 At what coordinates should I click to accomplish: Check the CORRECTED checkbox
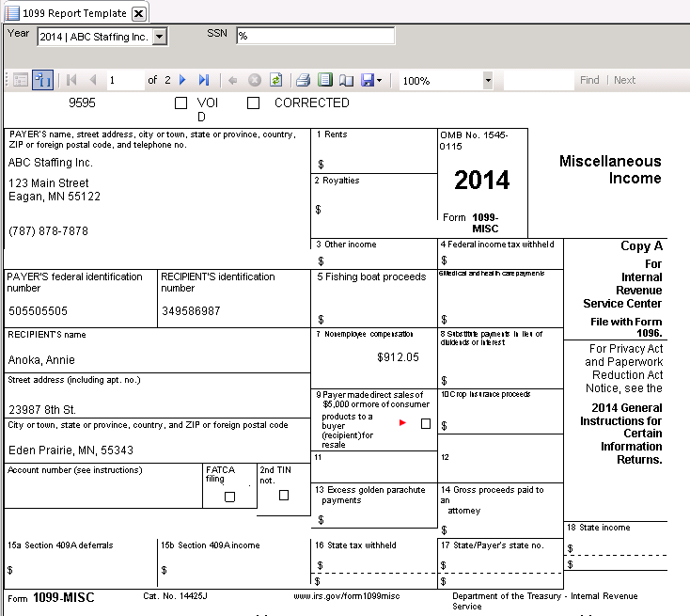[x=253, y=103]
